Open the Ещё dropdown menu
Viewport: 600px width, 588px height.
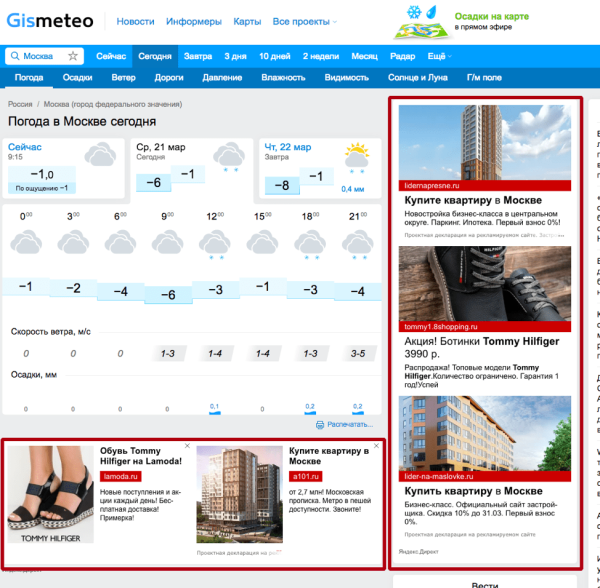438,56
